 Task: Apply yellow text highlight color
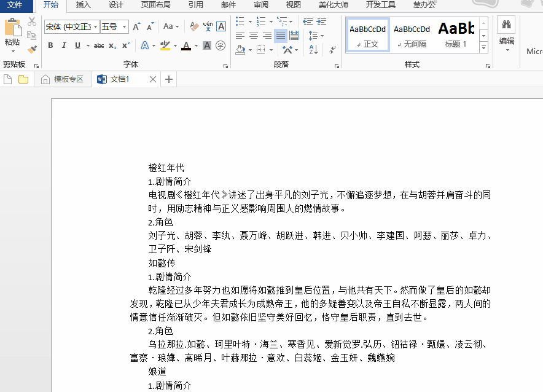coord(165,45)
